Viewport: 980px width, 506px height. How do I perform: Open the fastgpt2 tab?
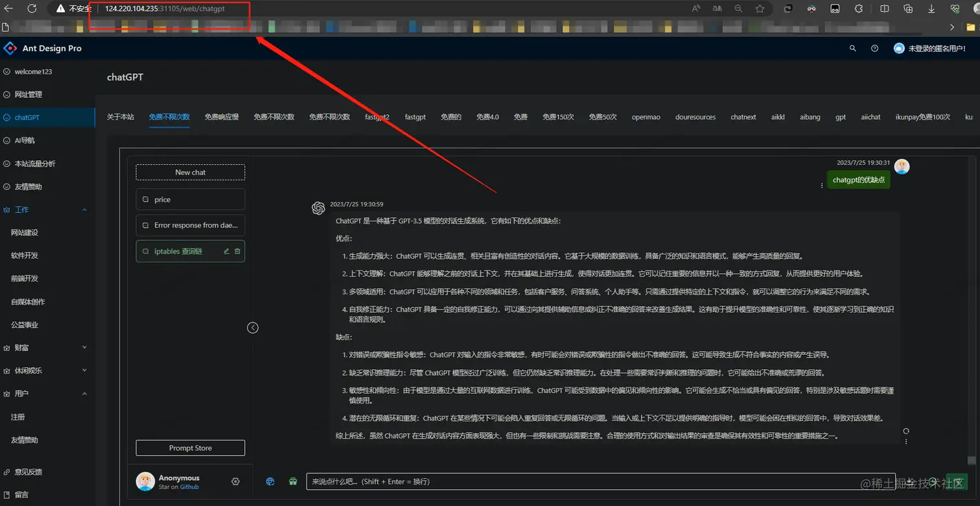click(x=377, y=117)
